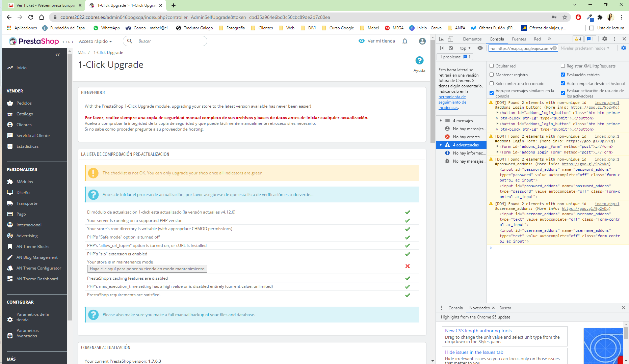
Task: Open the Clientes bookmark folder
Action: pyautogui.click(x=262, y=28)
